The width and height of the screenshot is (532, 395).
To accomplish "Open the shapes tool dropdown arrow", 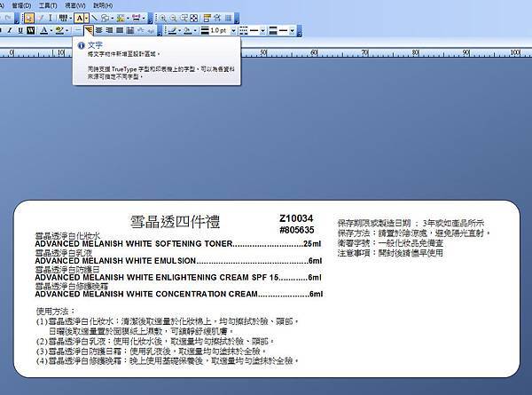I will click(x=113, y=18).
